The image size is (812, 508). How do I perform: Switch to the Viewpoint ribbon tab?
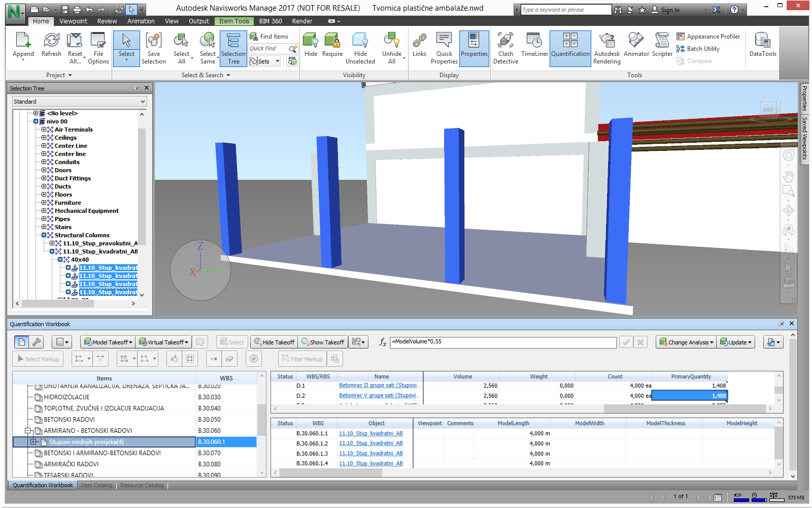[x=73, y=21]
